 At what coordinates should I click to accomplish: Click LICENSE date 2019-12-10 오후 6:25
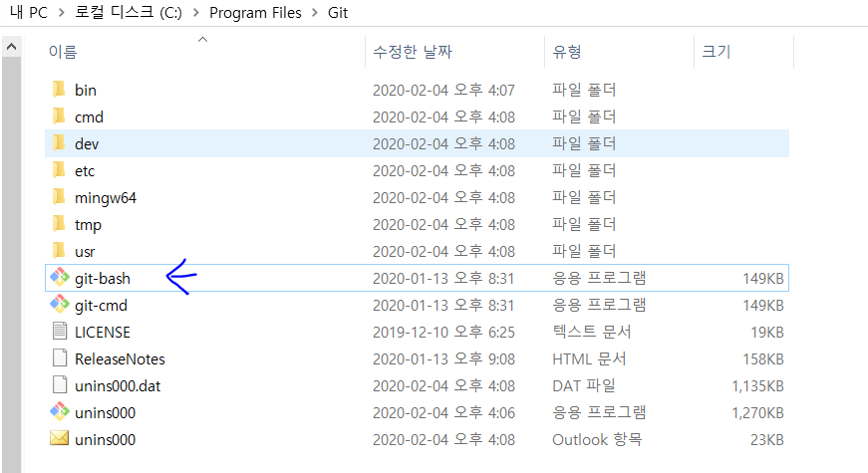(x=443, y=332)
